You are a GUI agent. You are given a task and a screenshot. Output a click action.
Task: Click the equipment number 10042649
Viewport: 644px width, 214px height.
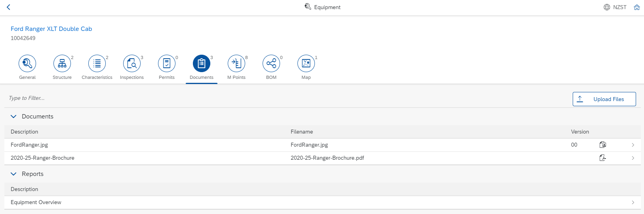pos(23,38)
